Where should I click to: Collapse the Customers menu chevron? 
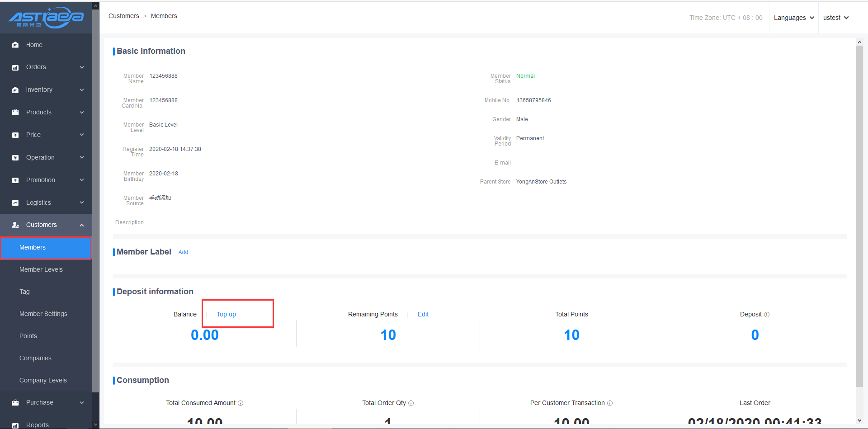pyautogui.click(x=82, y=225)
